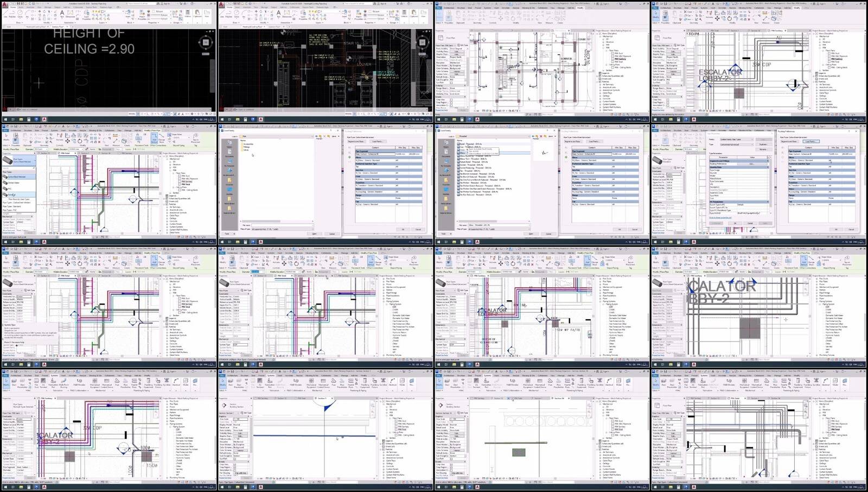Open the Views dropdown in the Accessories folder dialog
Screen dimensions: 868x492
coord(336,136)
